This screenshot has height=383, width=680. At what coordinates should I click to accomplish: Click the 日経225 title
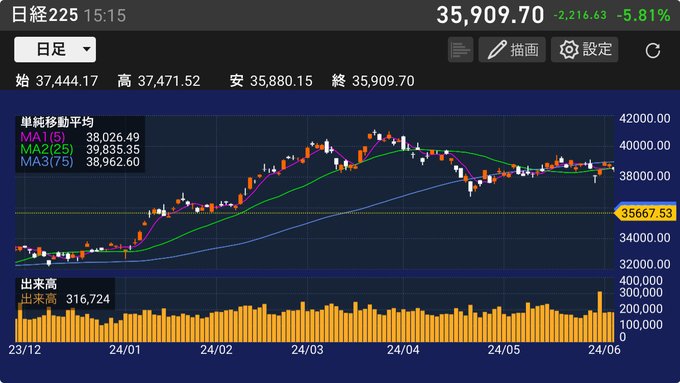pyautogui.click(x=45, y=15)
